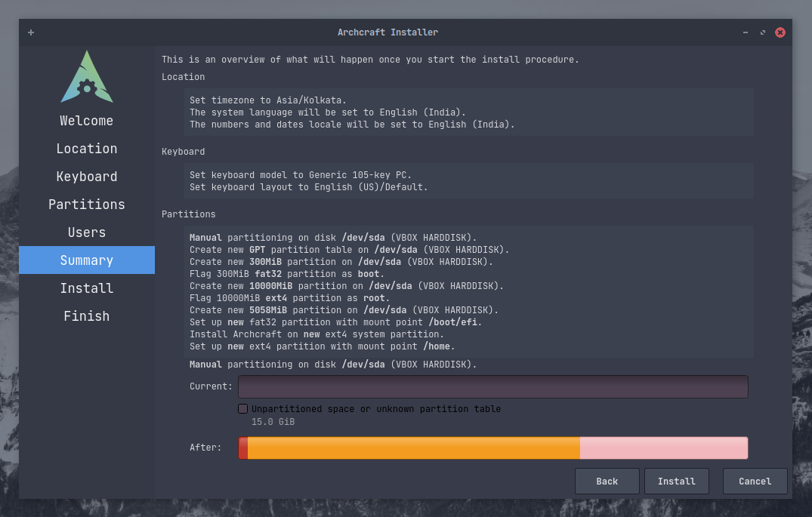Click the numbers and dates locale line
Screen dimensions: 812x517
click(352, 125)
